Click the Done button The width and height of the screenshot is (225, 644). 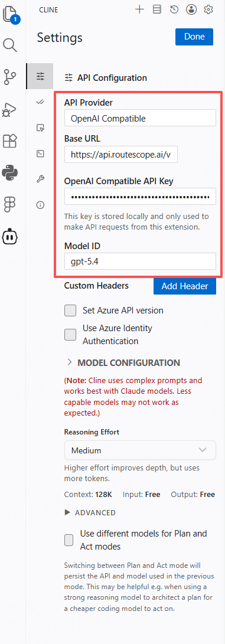click(x=194, y=37)
